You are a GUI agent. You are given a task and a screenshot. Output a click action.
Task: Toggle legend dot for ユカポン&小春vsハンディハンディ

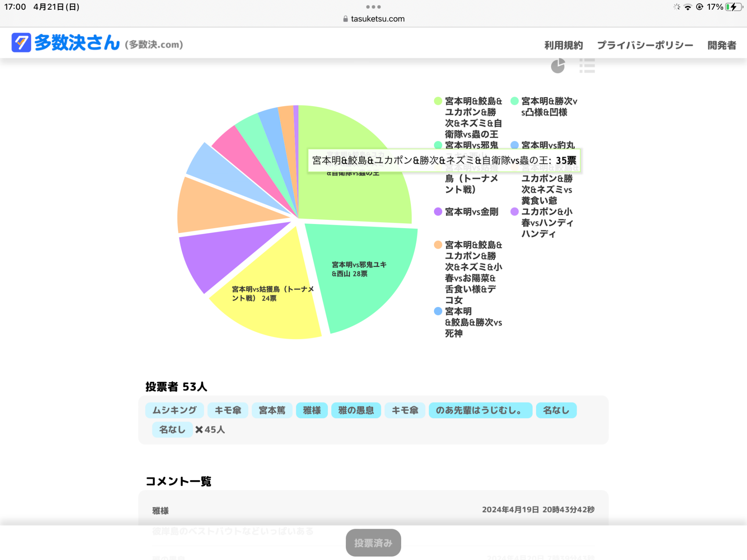pos(515,212)
